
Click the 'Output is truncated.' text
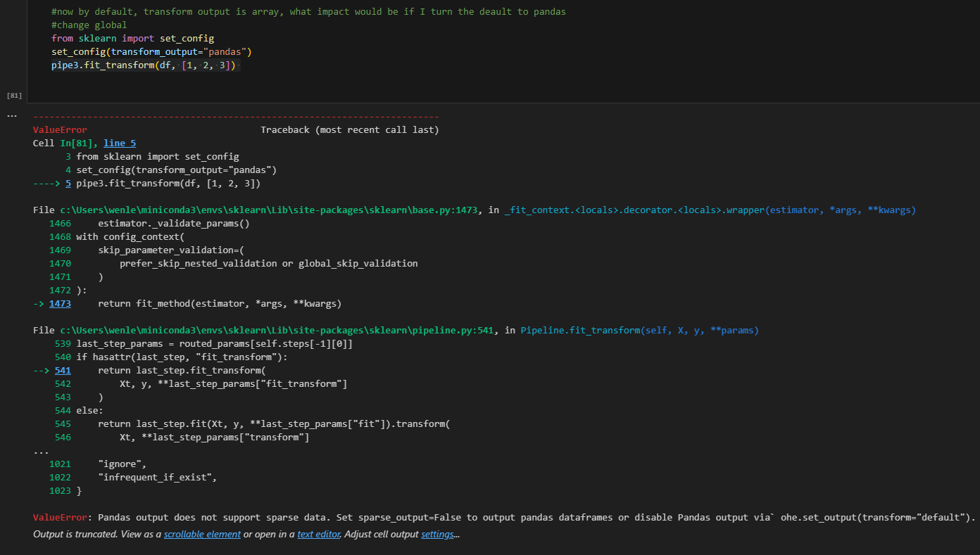click(77, 535)
